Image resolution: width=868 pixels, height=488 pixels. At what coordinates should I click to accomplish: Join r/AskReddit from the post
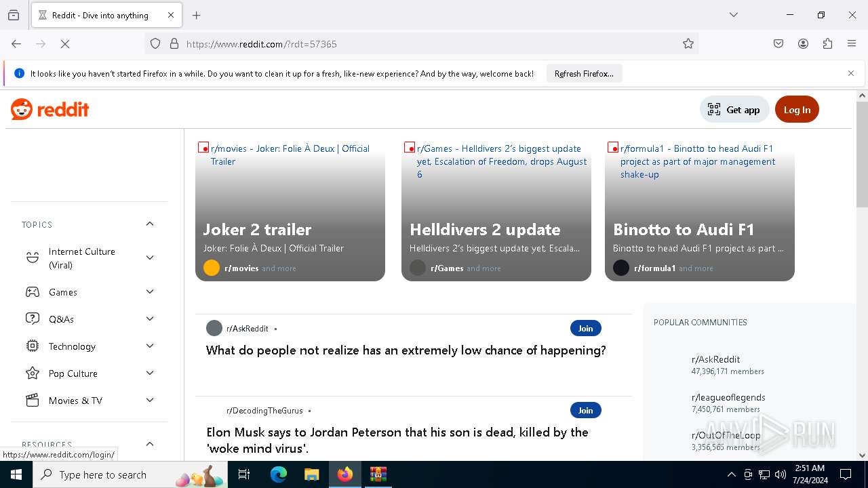point(586,328)
